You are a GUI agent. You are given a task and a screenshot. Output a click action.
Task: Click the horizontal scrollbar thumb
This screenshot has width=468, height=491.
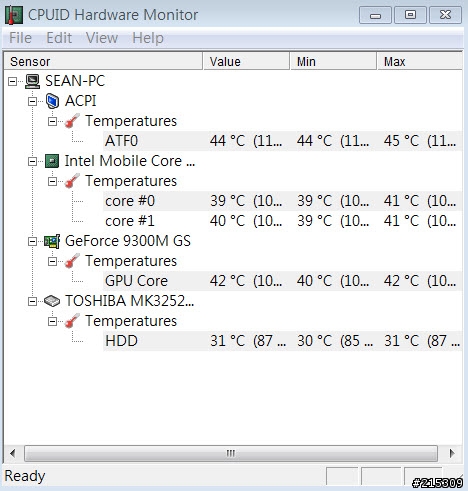[x=231, y=453]
